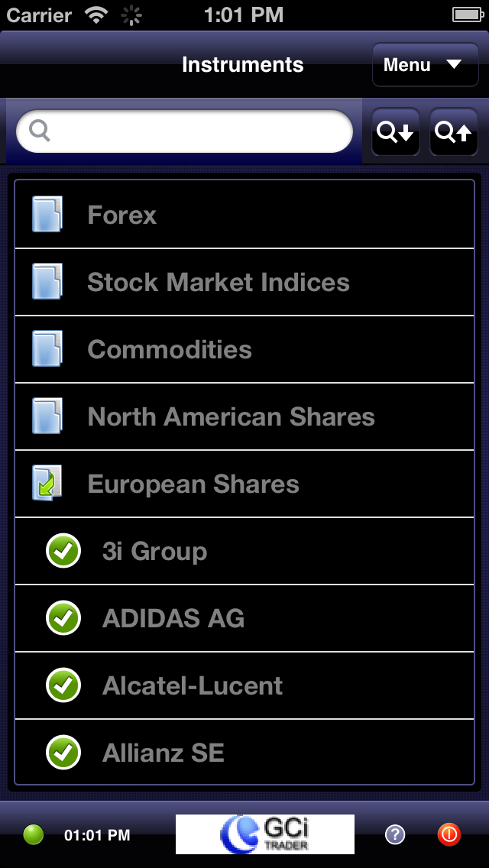Tap the green connection status indicator
This screenshot has height=868, width=489.
click(x=34, y=834)
